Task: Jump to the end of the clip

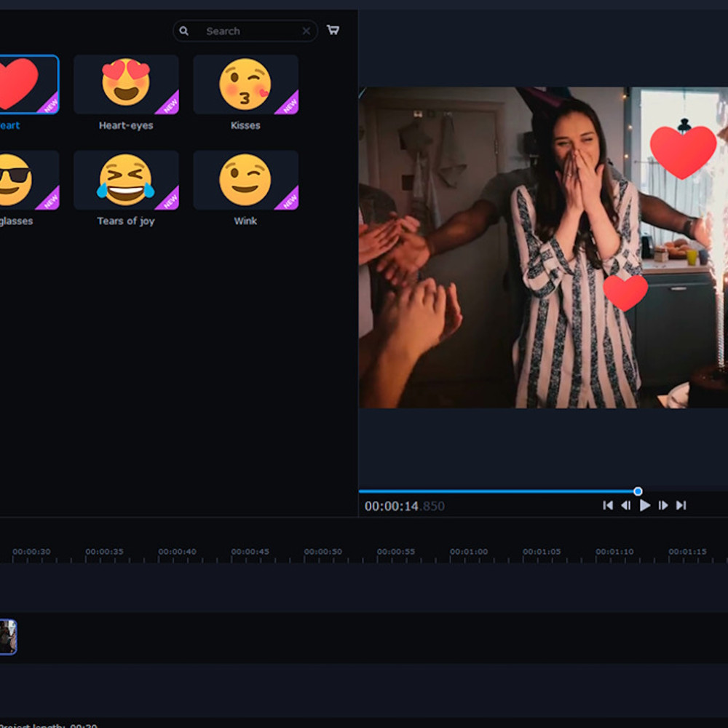Action: tap(681, 505)
